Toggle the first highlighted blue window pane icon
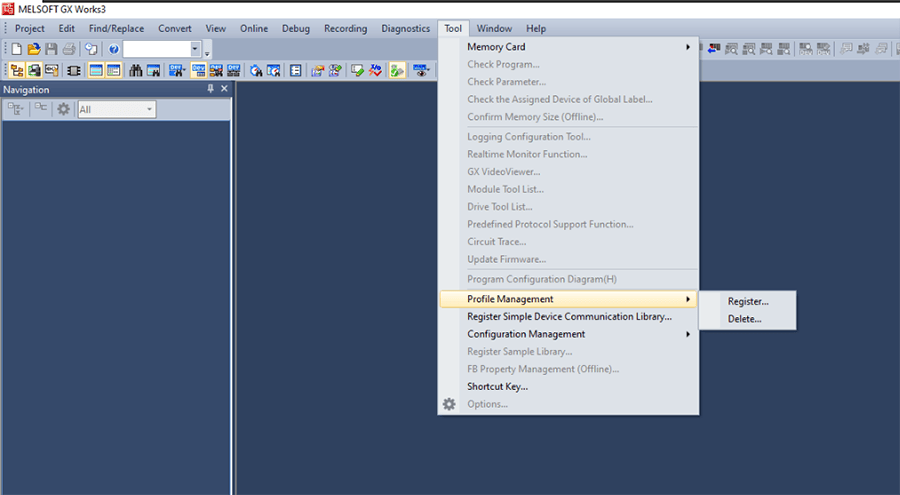 96,71
